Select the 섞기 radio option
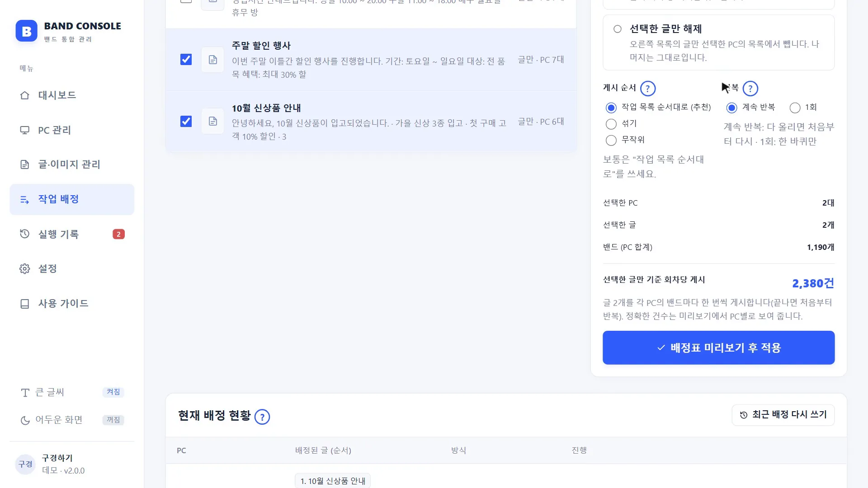 coord(611,124)
